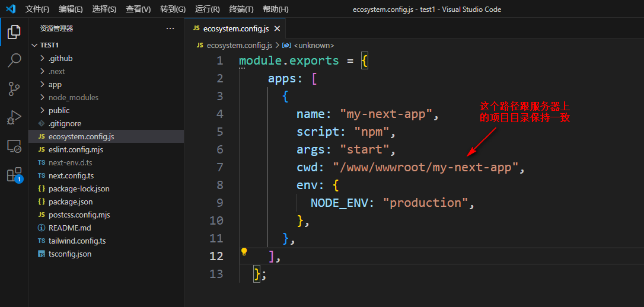Open the 帮助(H) menu
This screenshot has height=307, width=644.
coord(276,9)
